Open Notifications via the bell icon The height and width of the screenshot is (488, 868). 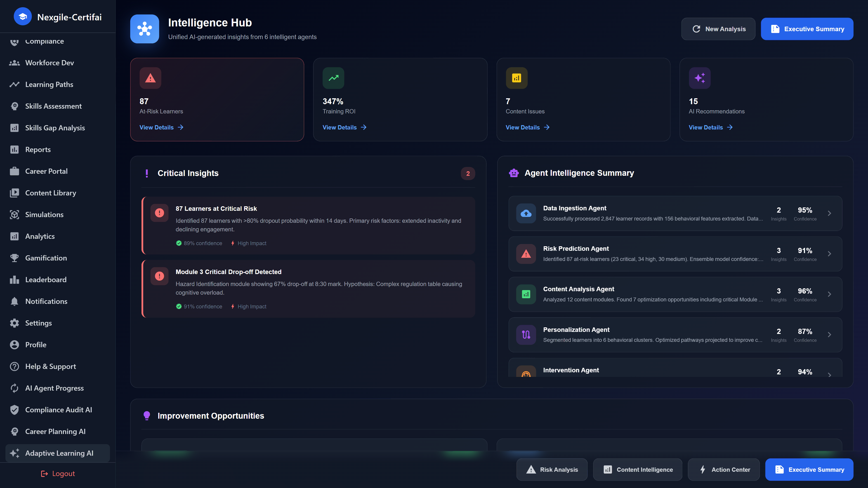(x=14, y=301)
